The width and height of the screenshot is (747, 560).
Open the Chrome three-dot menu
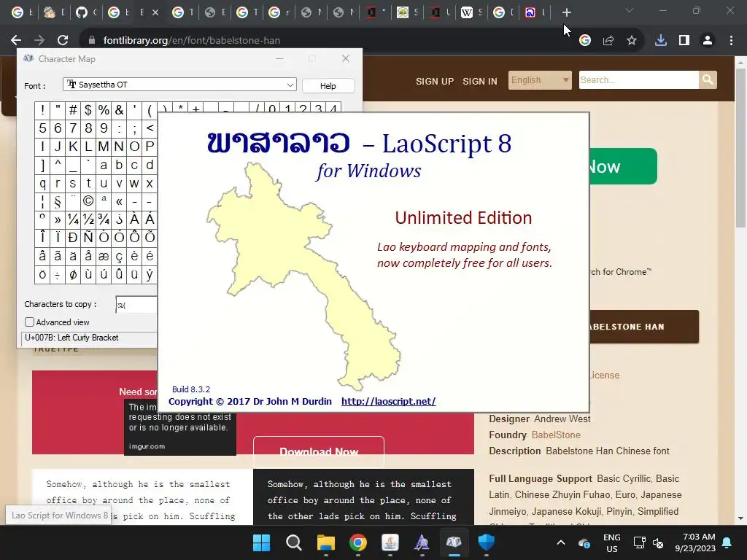point(731,41)
